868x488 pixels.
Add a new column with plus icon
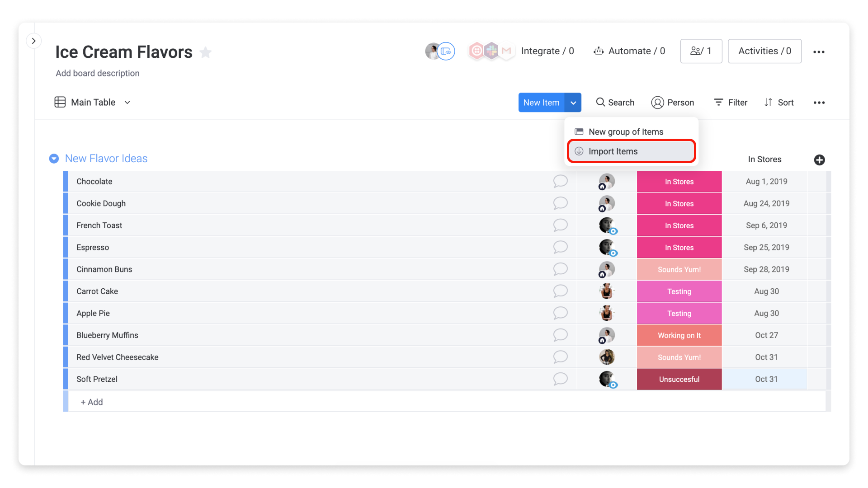[x=819, y=160]
